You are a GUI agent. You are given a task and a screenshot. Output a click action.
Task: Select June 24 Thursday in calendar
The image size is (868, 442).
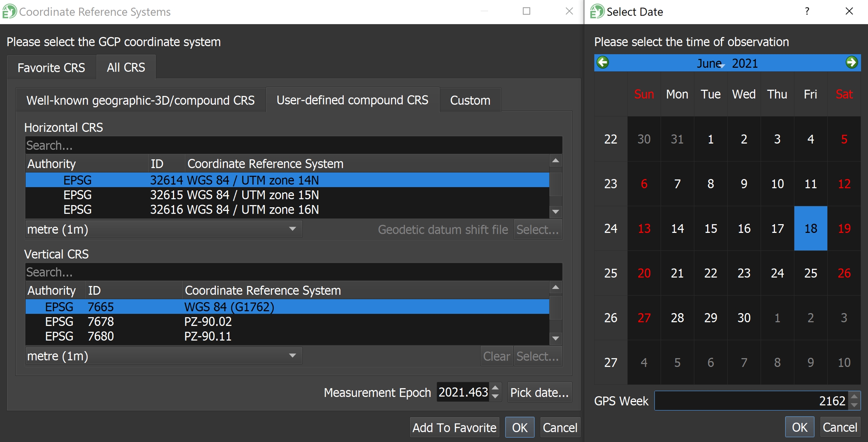tap(777, 273)
